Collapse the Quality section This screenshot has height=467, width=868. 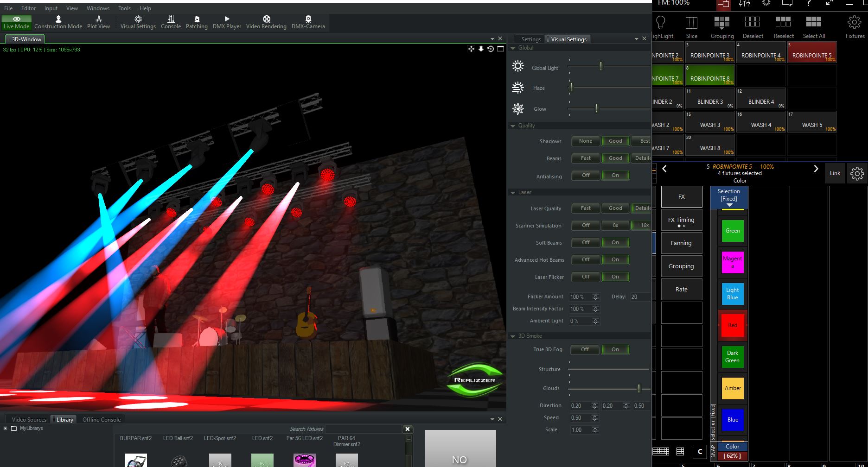pyautogui.click(x=513, y=126)
